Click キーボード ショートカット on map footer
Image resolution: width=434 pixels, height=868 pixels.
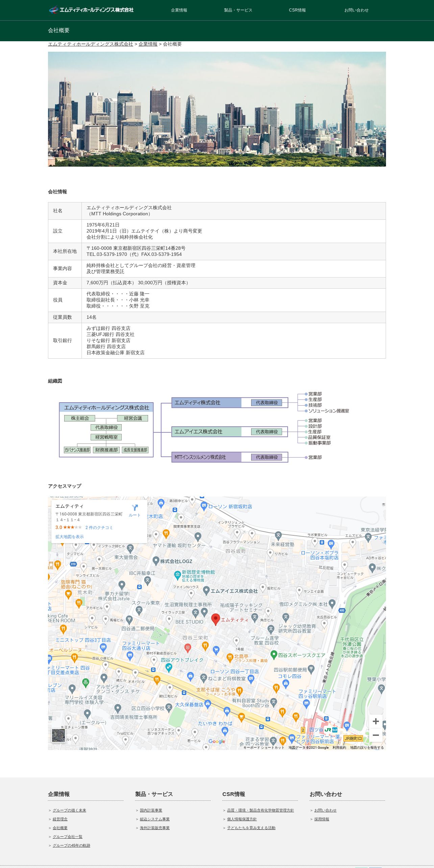tap(264, 747)
